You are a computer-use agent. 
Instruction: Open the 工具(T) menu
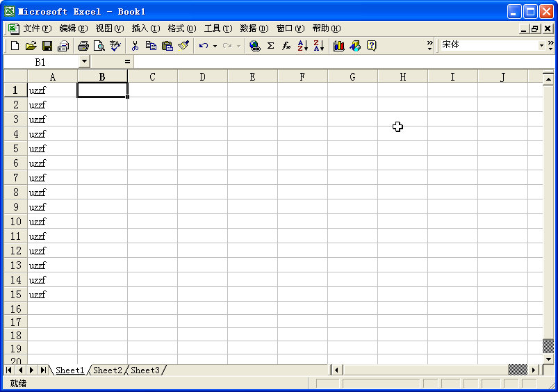[218, 28]
